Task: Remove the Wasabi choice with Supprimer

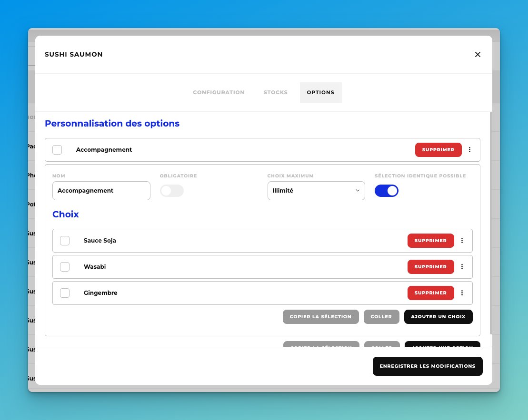Action: pos(431,267)
